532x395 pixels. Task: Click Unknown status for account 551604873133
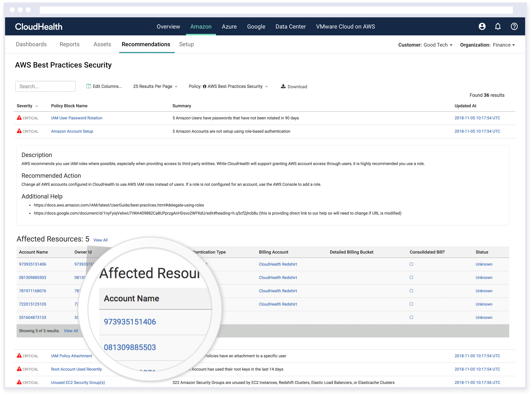pyautogui.click(x=484, y=318)
